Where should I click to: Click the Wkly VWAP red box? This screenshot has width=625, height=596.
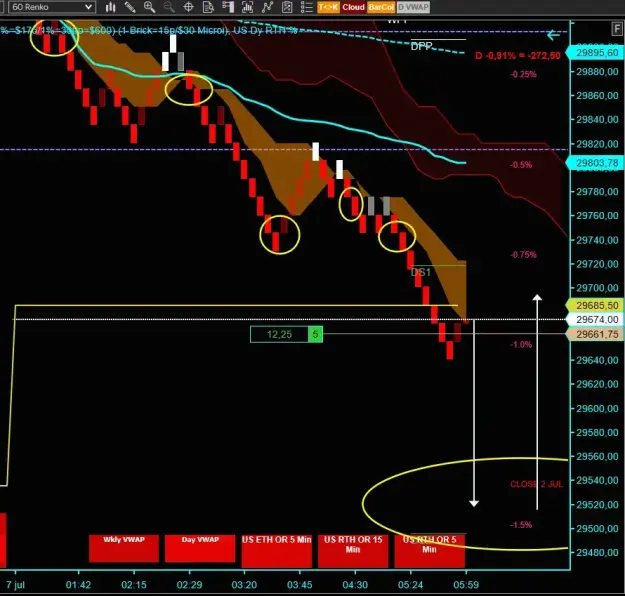tap(124, 548)
